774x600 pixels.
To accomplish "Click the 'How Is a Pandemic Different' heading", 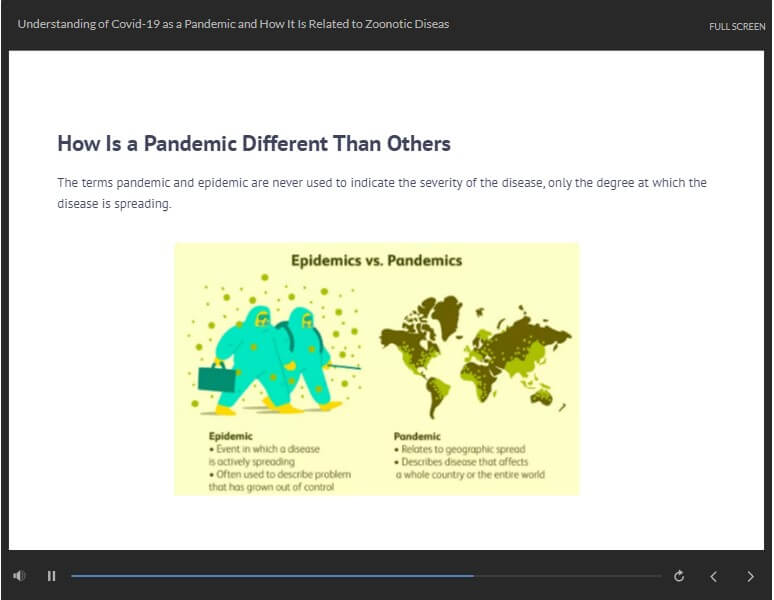I will click(x=254, y=144).
